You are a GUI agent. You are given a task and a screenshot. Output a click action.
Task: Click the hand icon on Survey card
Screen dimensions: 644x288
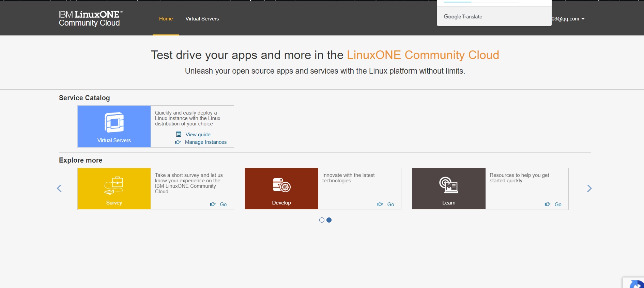[213, 204]
